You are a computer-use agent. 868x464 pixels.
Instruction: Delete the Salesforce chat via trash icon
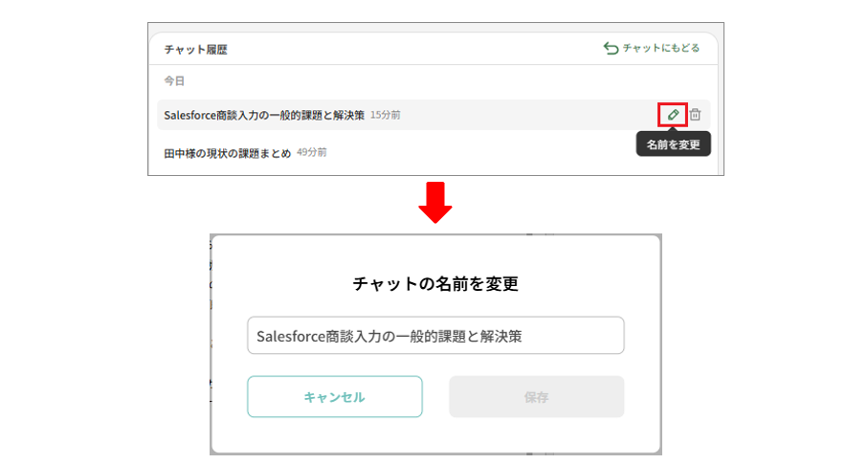tap(696, 115)
